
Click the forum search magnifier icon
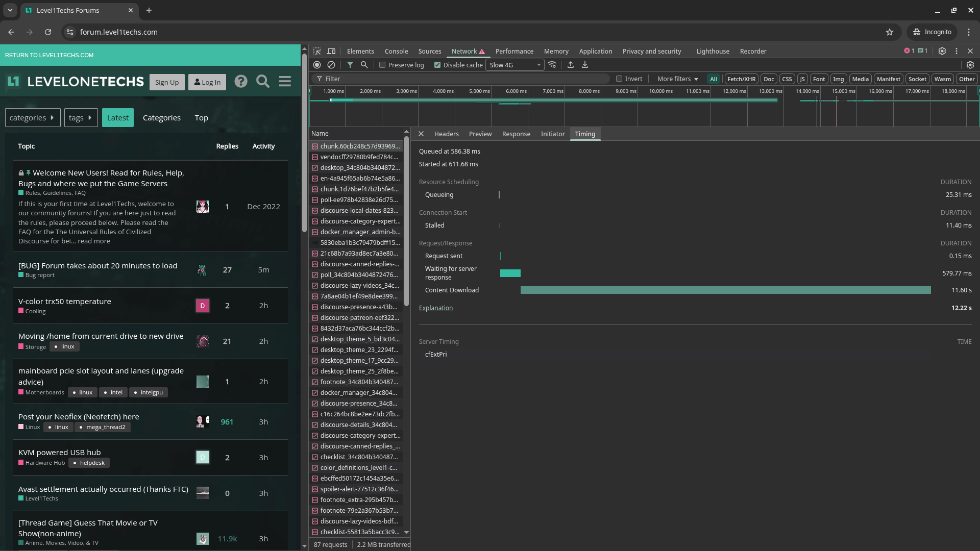point(263,82)
